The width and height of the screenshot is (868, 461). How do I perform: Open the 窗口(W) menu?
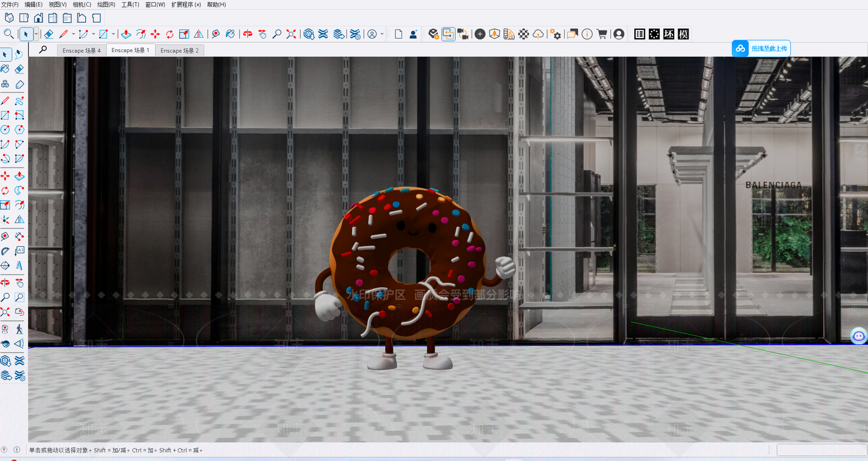coord(155,4)
